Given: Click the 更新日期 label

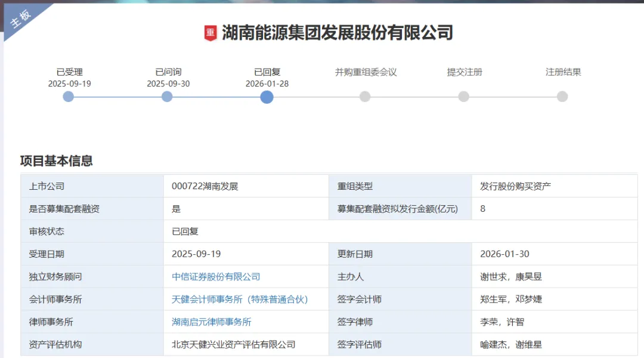Looking at the screenshot, I should pos(355,254).
